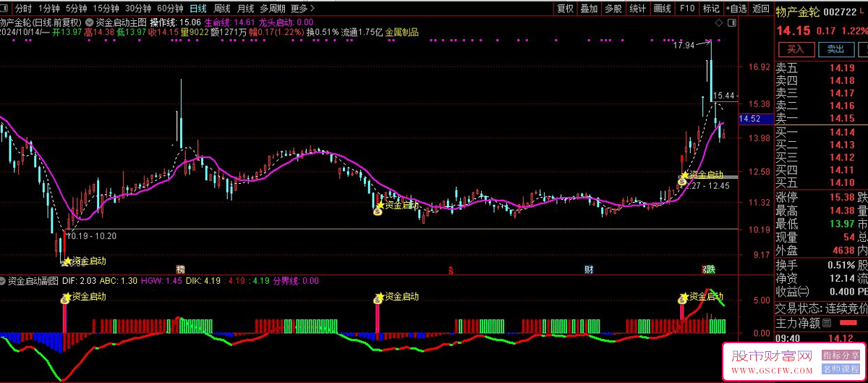Click the 涨停 limit-up price 15.38
Image resolution: width=868 pixels, height=383 pixels.
click(x=842, y=198)
